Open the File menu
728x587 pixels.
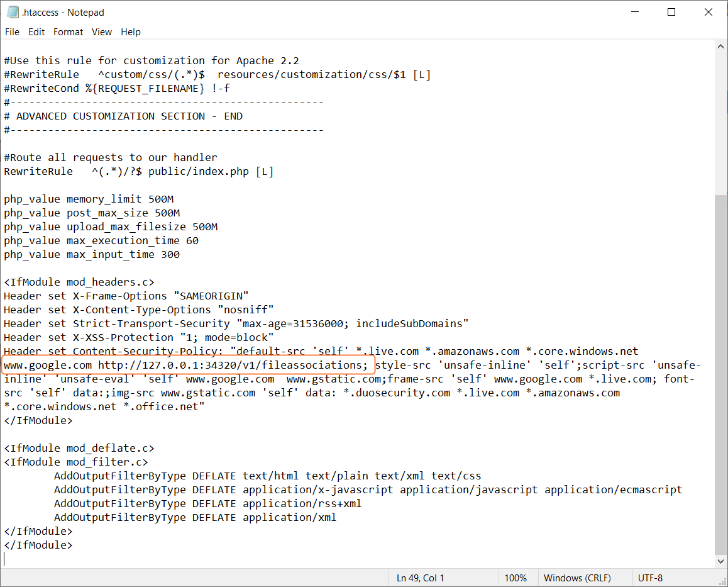pos(12,32)
